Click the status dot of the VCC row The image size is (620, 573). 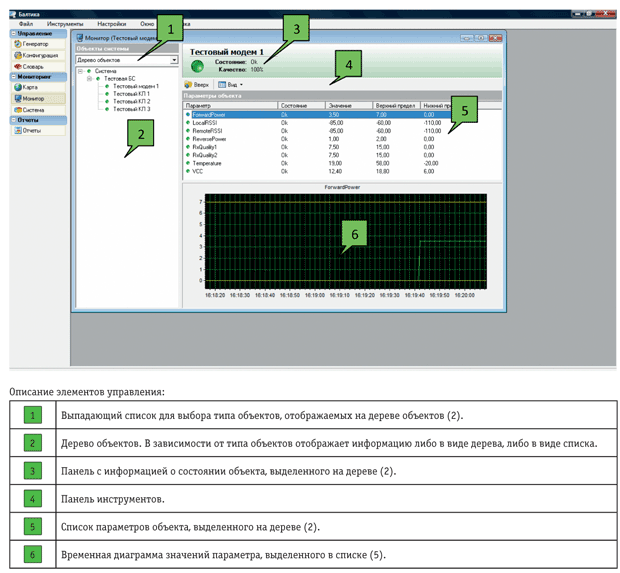188,171
